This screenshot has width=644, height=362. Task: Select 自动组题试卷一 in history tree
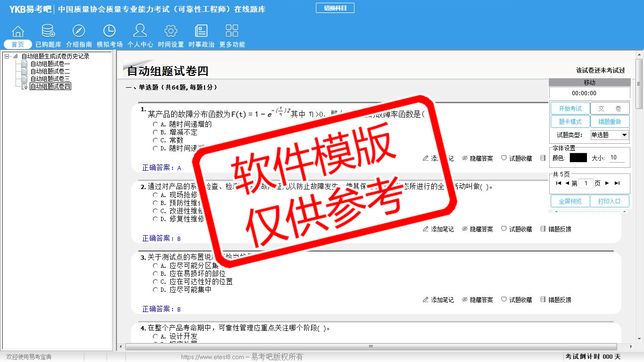(x=50, y=64)
